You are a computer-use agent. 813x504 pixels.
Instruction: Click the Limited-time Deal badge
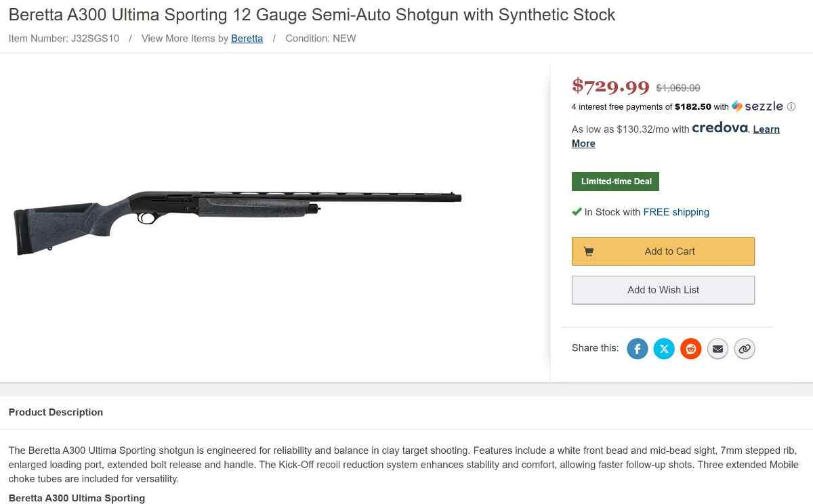click(615, 182)
